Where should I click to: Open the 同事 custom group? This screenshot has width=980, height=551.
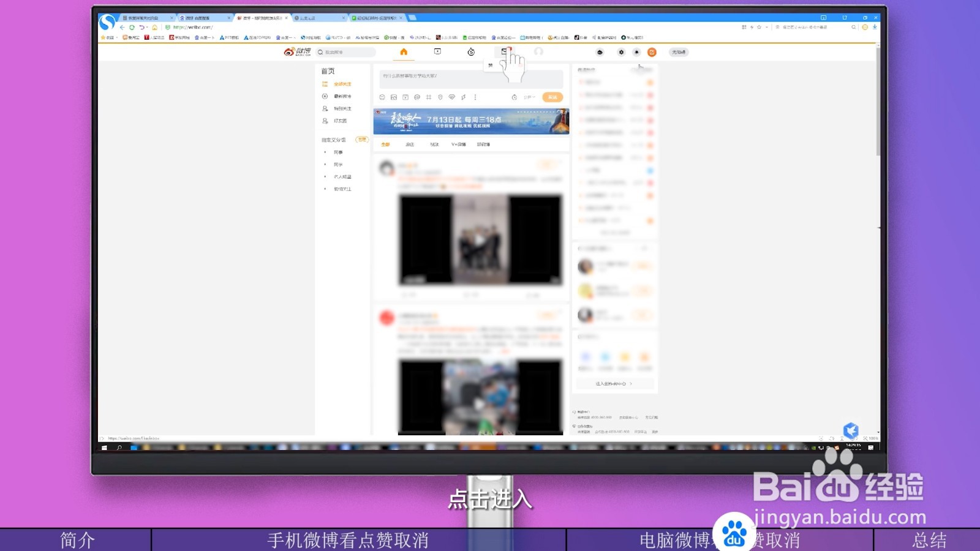point(338,152)
